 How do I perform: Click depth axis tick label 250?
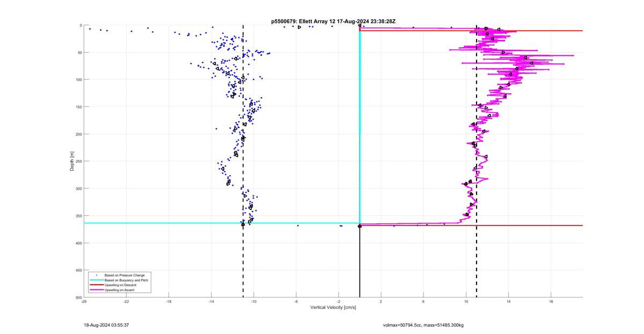pos(78,161)
